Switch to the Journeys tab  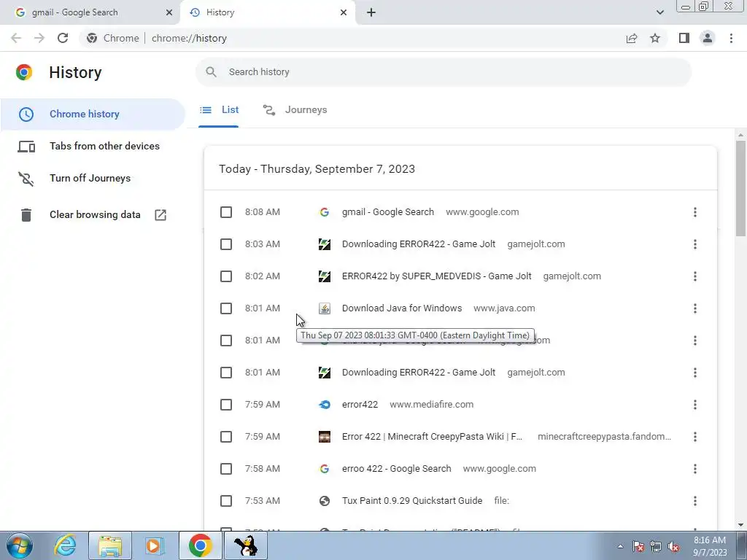click(x=295, y=110)
